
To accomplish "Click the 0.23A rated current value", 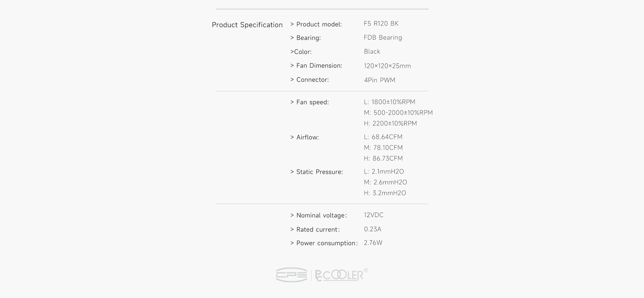I will tap(372, 229).
